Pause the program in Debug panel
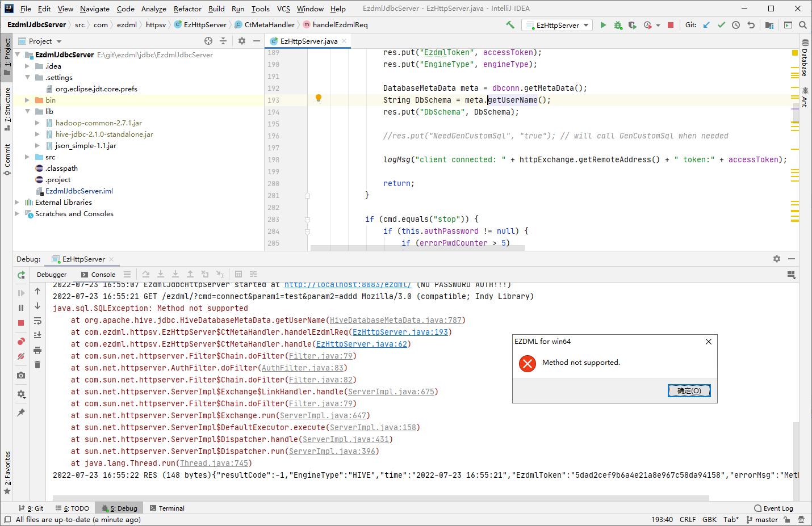Image resolution: width=812 pixels, height=526 pixels. (x=21, y=308)
